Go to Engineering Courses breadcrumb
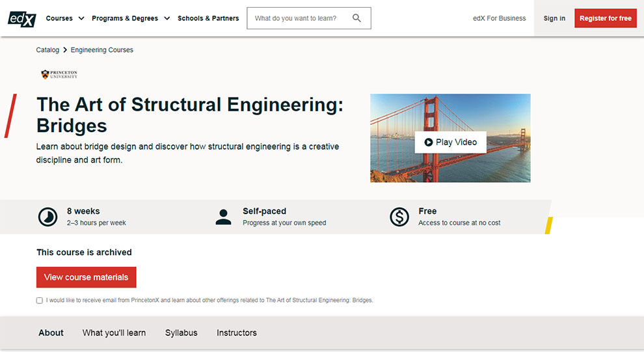The width and height of the screenshot is (644, 352). pyautogui.click(x=102, y=49)
